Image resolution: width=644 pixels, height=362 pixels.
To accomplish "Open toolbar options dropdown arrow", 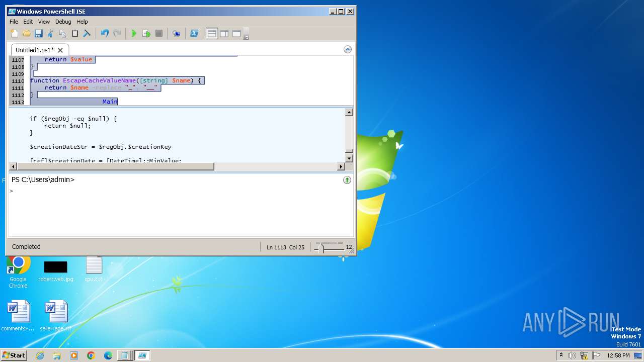I will [x=247, y=35].
